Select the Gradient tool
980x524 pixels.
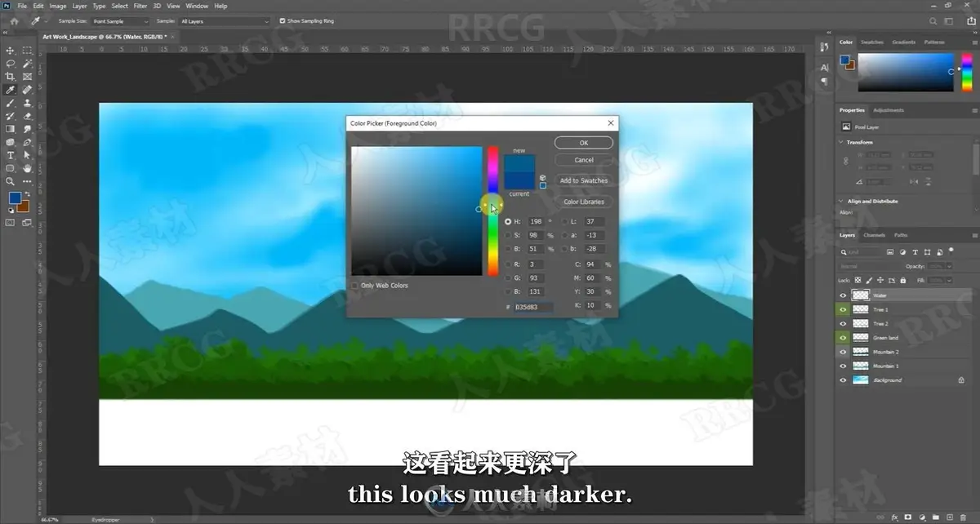[11, 129]
